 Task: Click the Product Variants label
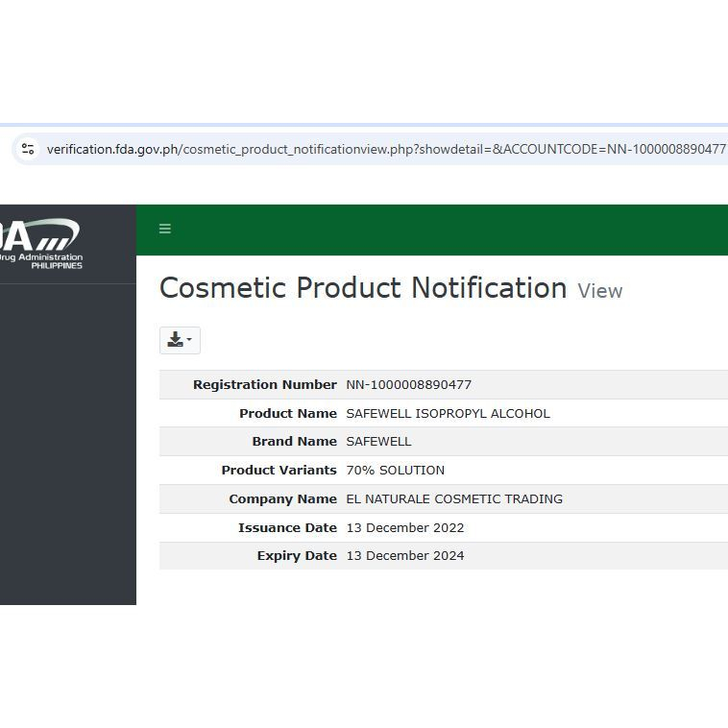[279, 470]
